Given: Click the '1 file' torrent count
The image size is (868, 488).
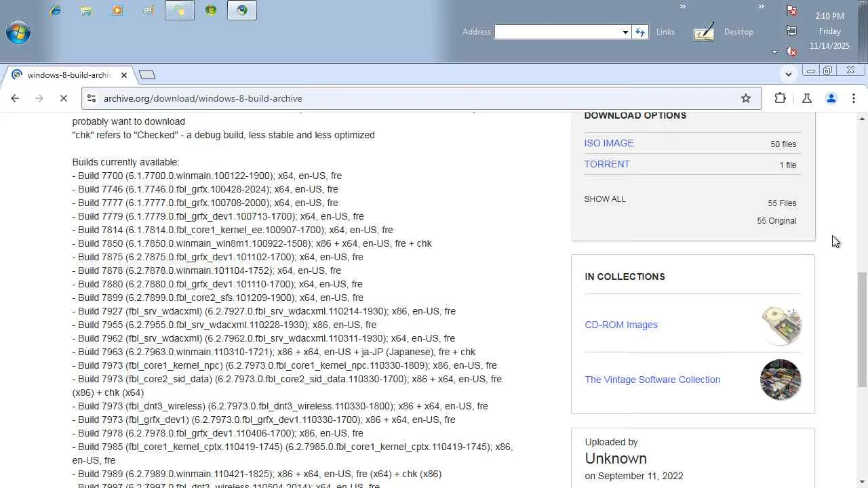Looking at the screenshot, I should [788, 165].
